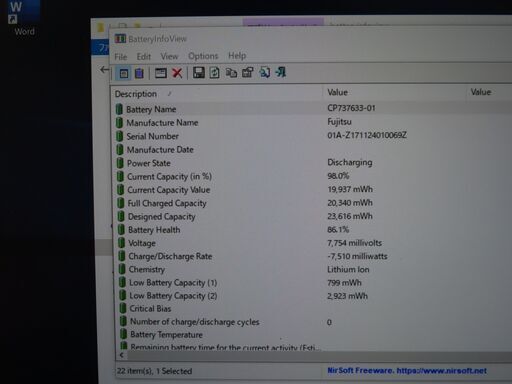Open the NirSoft Freeware website link

[x=407, y=370]
